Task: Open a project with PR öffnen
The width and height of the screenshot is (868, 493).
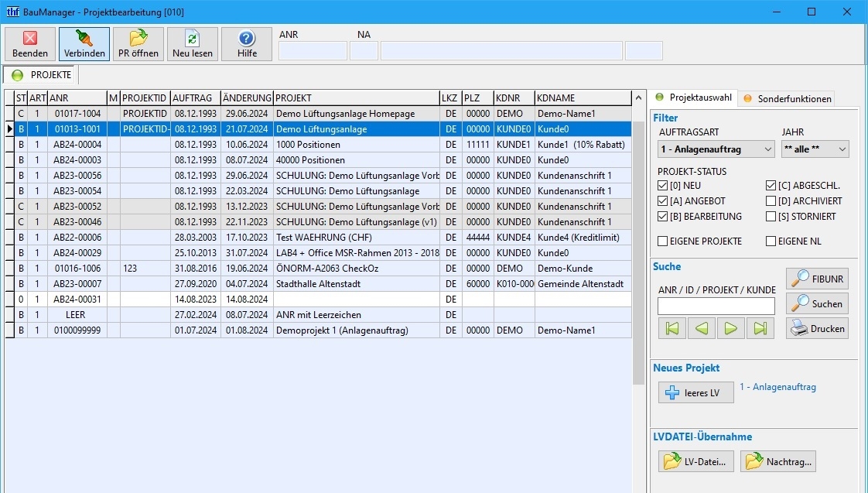Action: tap(138, 44)
